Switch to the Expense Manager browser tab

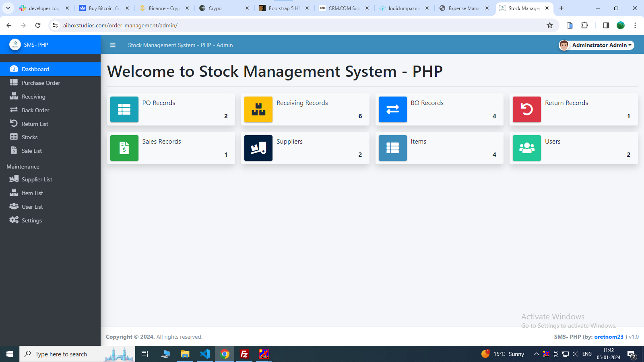465,8
